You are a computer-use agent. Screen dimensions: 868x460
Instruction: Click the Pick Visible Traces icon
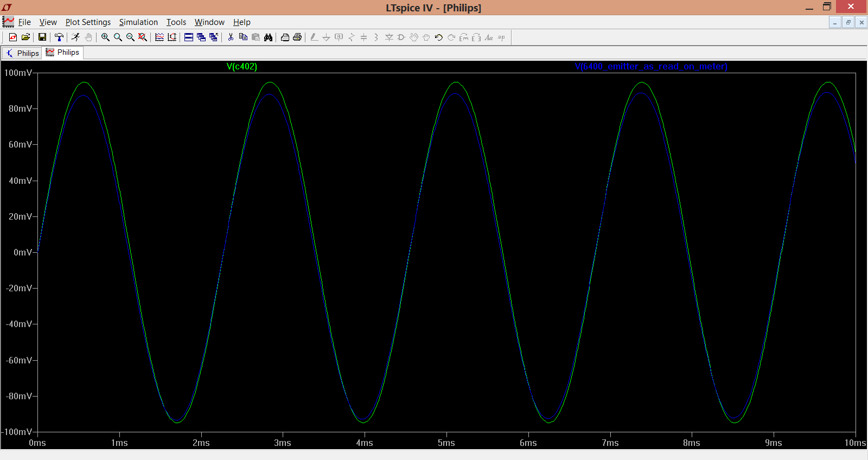[x=159, y=37]
